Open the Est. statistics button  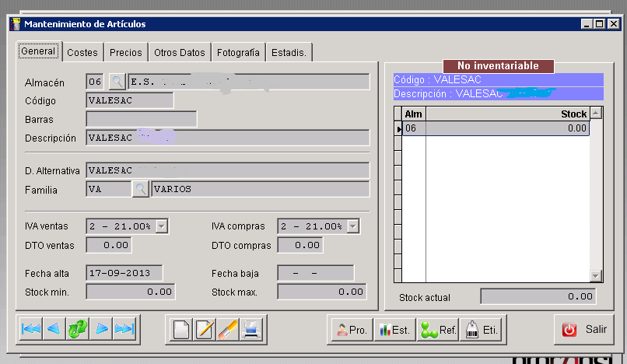[394, 330]
